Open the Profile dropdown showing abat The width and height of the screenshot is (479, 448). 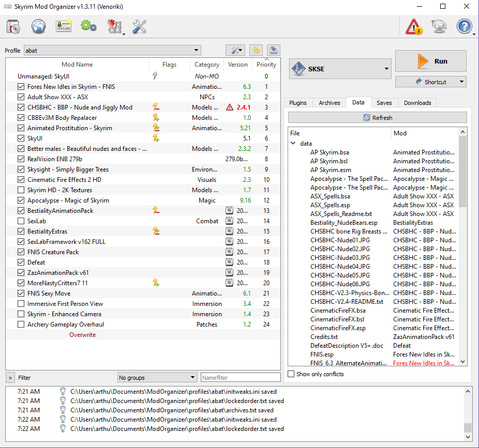112,50
